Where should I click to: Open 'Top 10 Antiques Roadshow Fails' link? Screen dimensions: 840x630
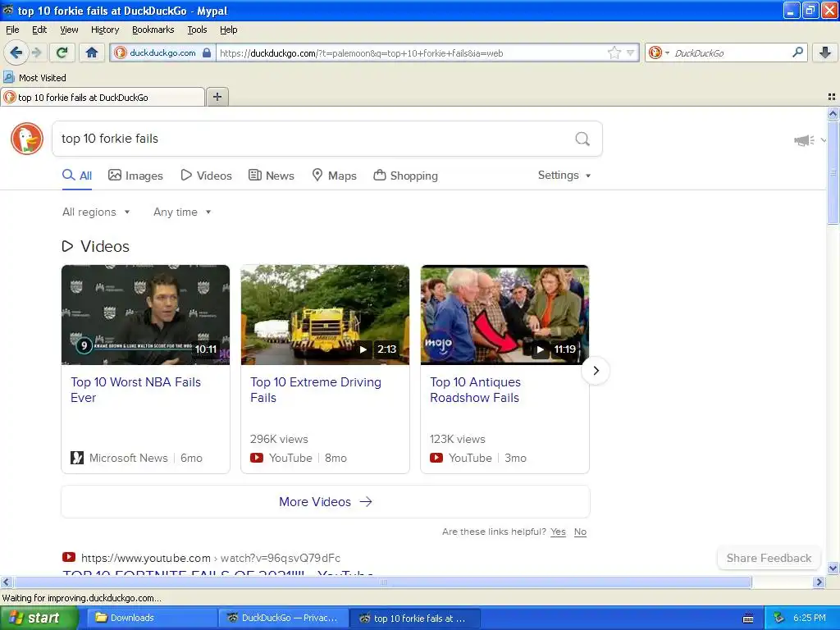(x=475, y=390)
